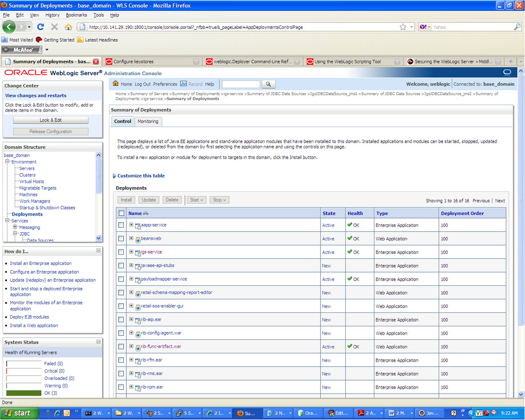The width and height of the screenshot is (525, 420).
Task: Collapse the Environment tree node
Action: 7,162
